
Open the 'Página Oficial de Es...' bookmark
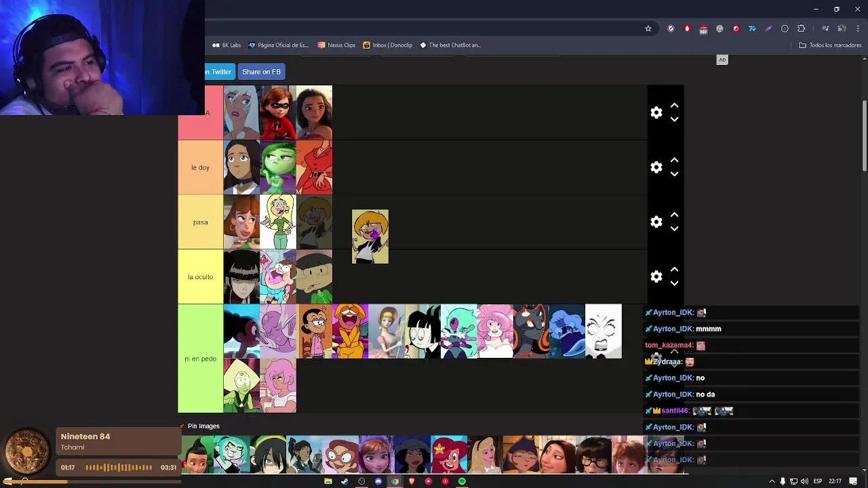(x=278, y=45)
